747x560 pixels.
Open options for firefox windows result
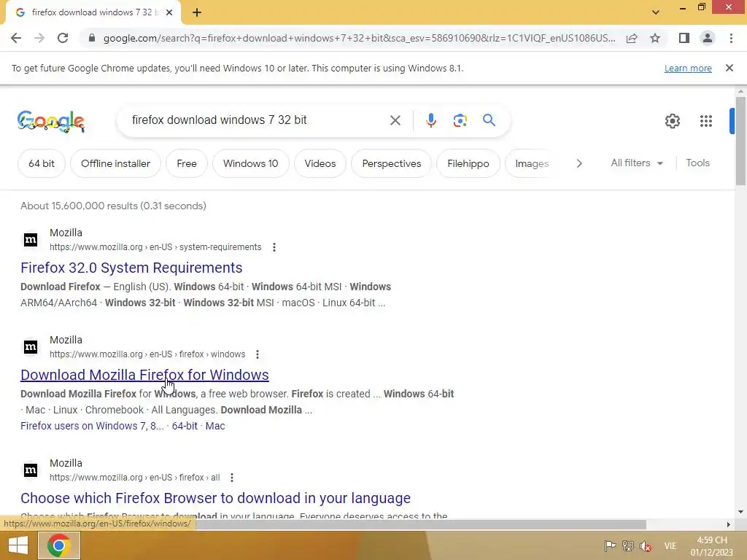point(258,354)
